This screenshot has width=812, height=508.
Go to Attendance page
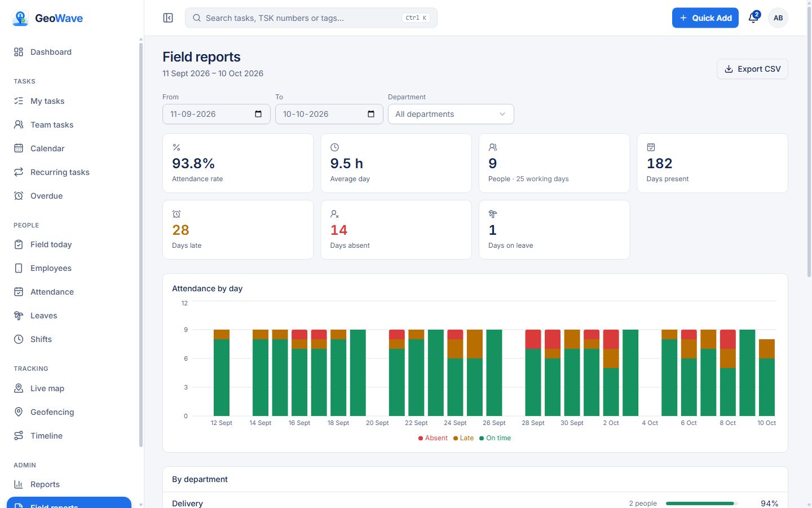click(x=69, y=292)
